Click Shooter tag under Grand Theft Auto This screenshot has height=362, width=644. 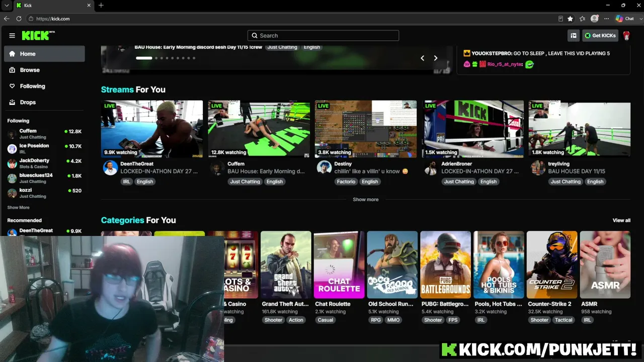coord(273,320)
